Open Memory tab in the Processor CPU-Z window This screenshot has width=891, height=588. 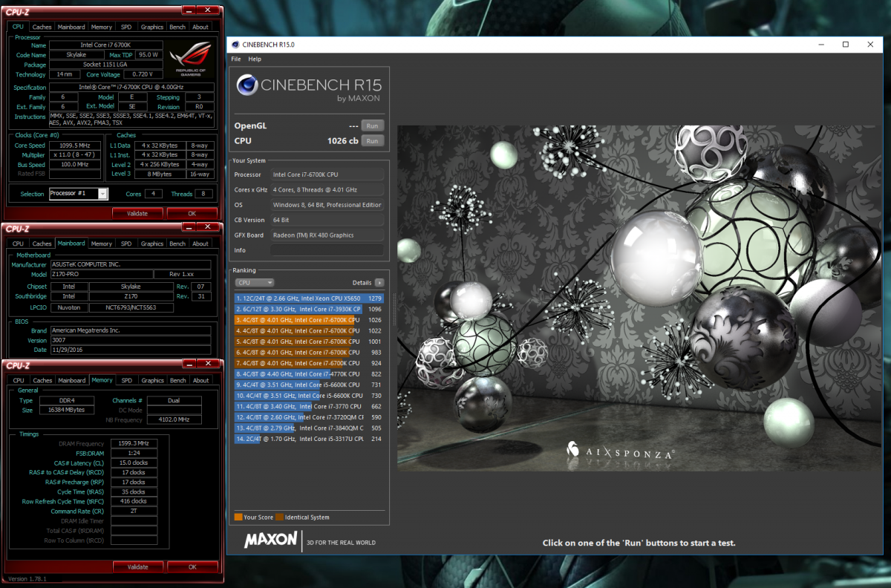(102, 27)
